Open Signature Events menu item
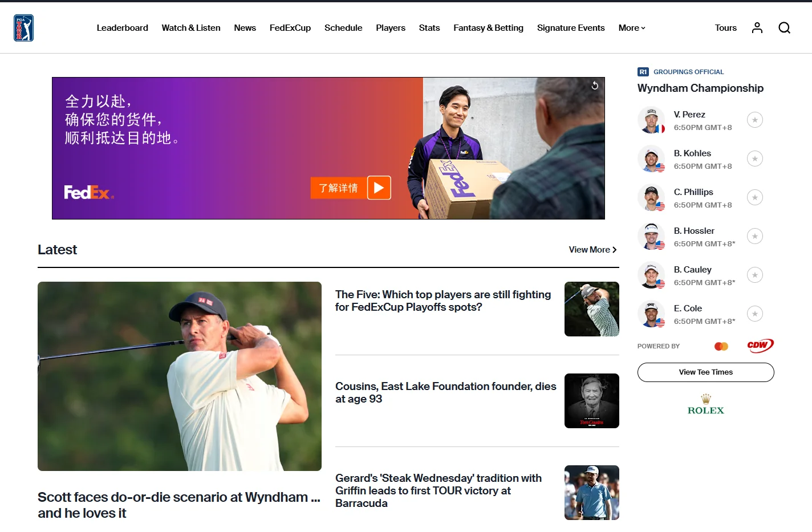The width and height of the screenshot is (812, 532). (571, 27)
